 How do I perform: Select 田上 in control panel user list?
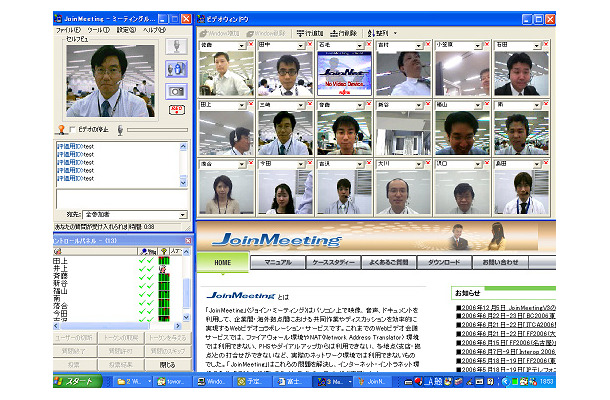(60, 261)
